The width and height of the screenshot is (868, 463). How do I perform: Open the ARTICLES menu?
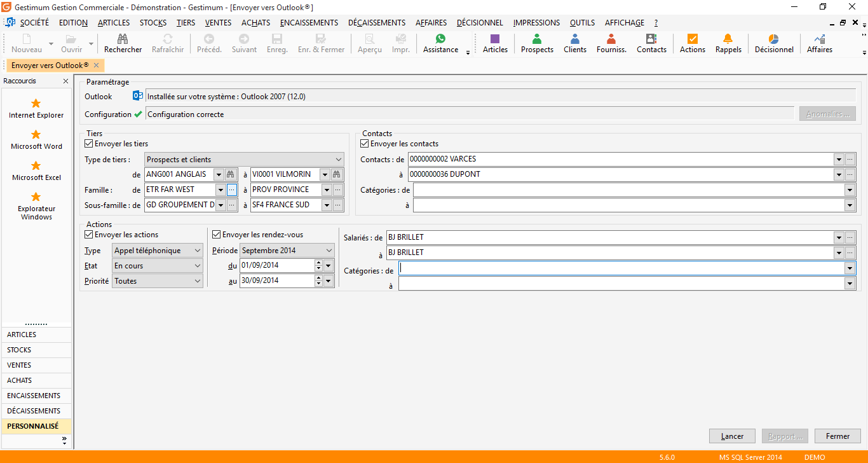coord(114,22)
